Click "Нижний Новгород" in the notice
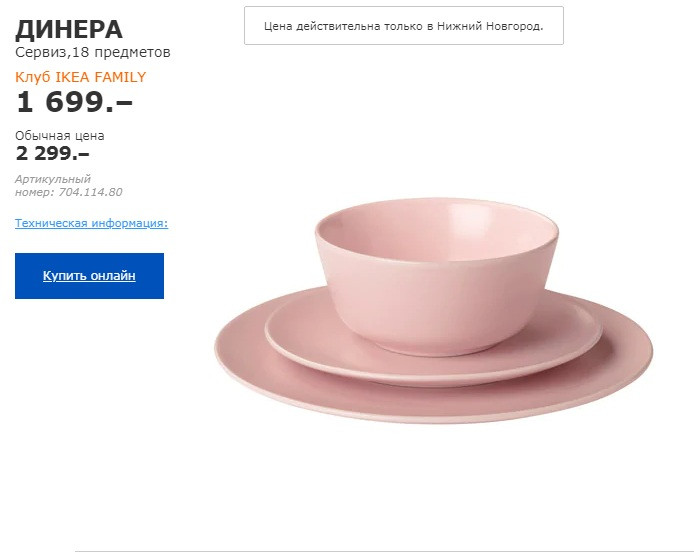 coord(492,26)
